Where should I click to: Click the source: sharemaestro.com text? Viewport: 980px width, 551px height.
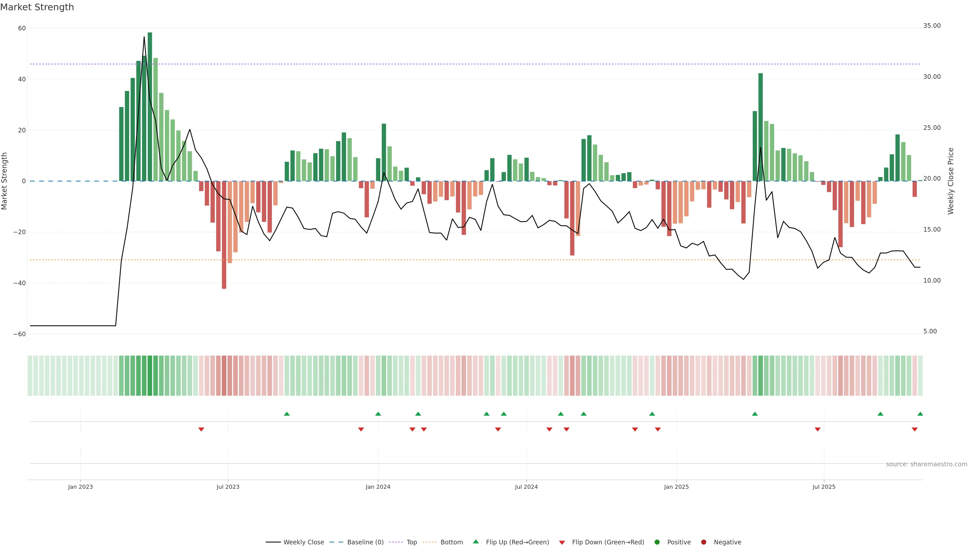pyautogui.click(x=926, y=464)
